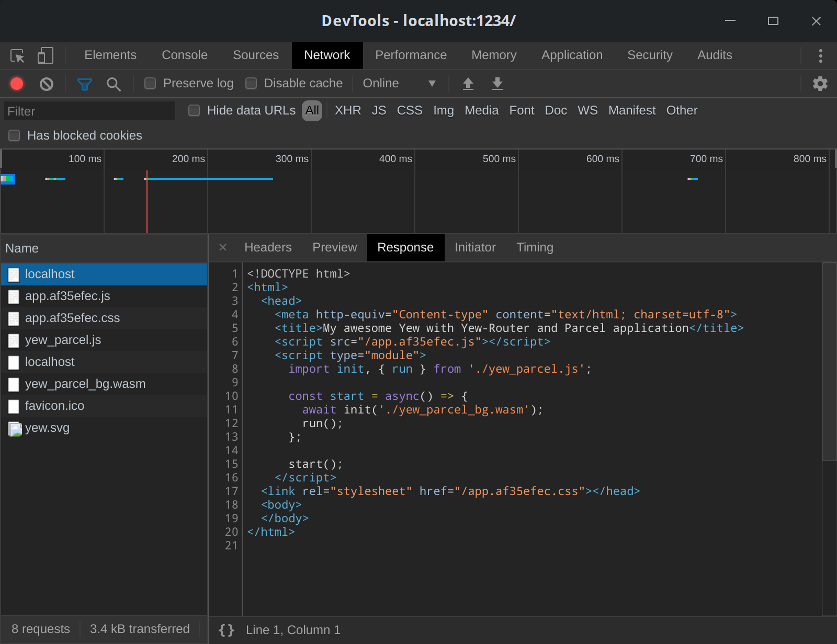Image resolution: width=837 pixels, height=644 pixels.
Task: Select the yew_parcel_bg.wasm request
Action: click(x=104, y=384)
